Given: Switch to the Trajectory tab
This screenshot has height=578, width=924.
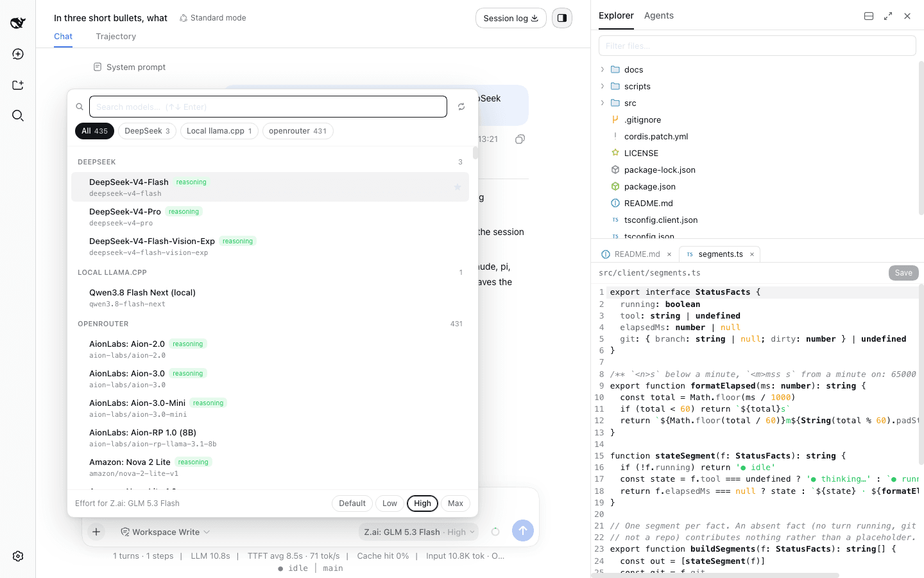Looking at the screenshot, I should click(116, 37).
